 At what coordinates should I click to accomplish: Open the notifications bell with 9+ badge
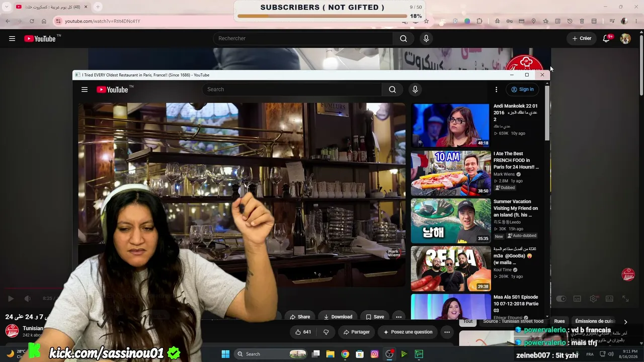point(607,39)
